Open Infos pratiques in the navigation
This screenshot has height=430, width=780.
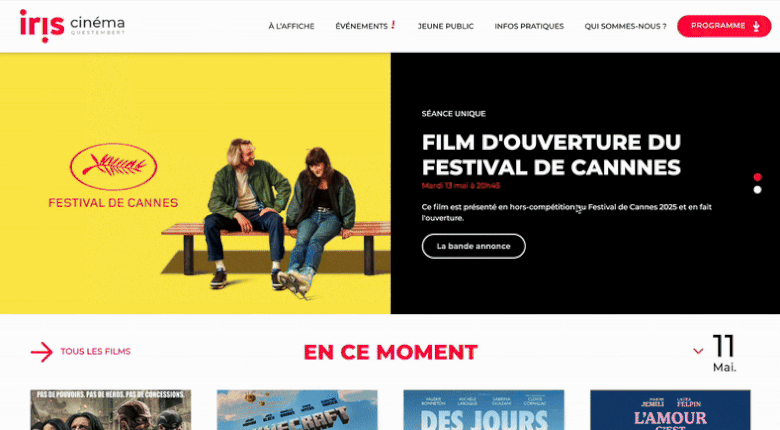[x=529, y=26]
